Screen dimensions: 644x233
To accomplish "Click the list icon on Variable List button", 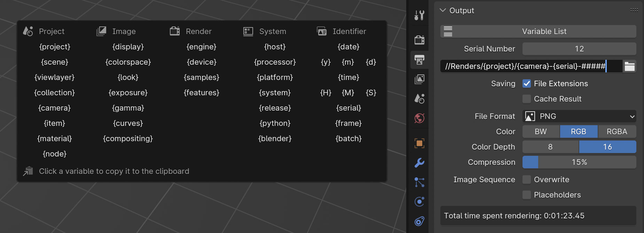I will click(x=448, y=31).
